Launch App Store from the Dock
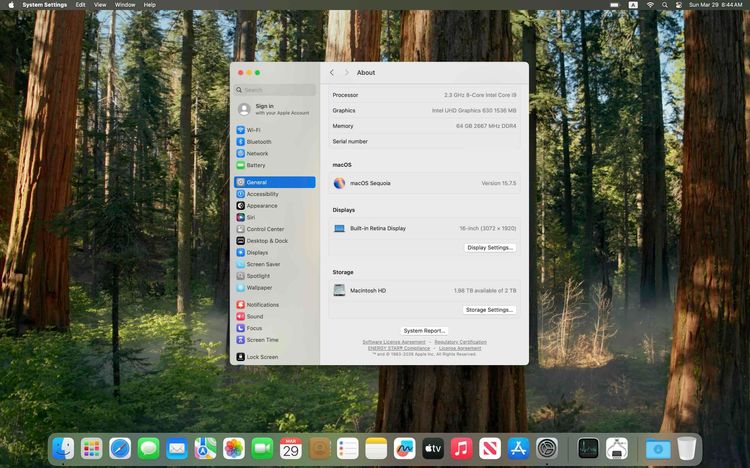Screen dimensions: 750x468 click(518, 449)
